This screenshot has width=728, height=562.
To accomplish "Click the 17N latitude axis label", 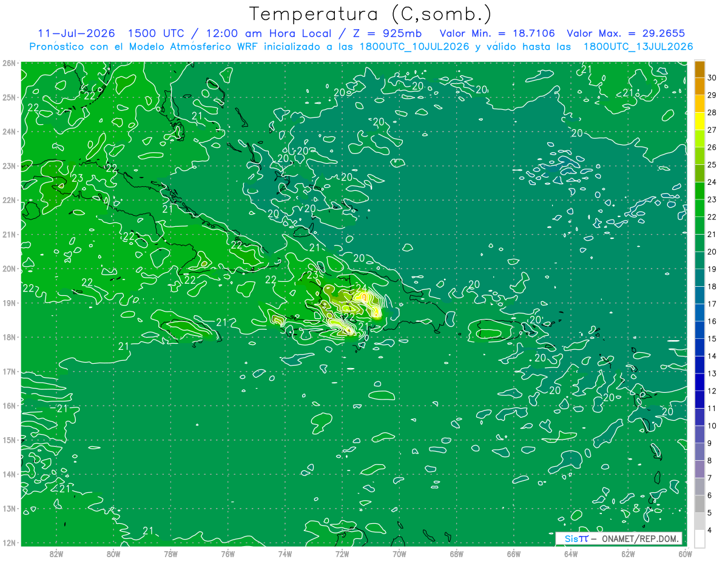I will pyautogui.click(x=9, y=371).
